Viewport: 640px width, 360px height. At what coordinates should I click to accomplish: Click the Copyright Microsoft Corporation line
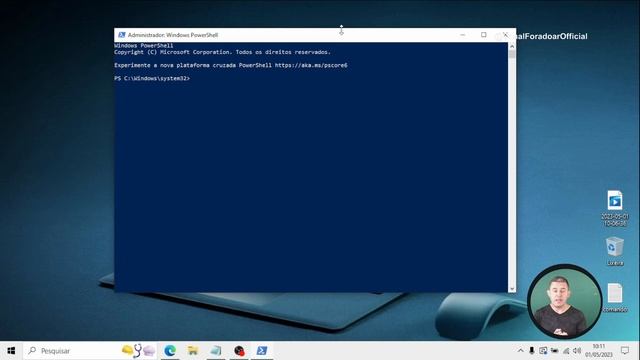(x=222, y=52)
